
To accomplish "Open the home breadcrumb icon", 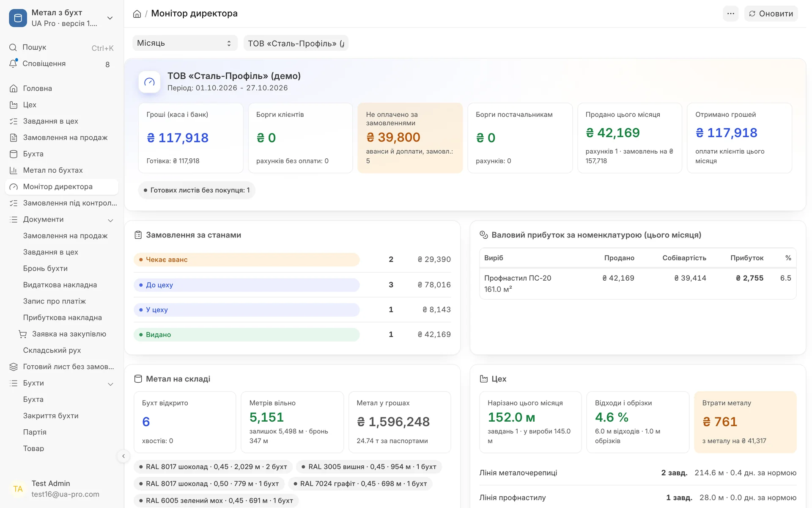I will [x=137, y=14].
